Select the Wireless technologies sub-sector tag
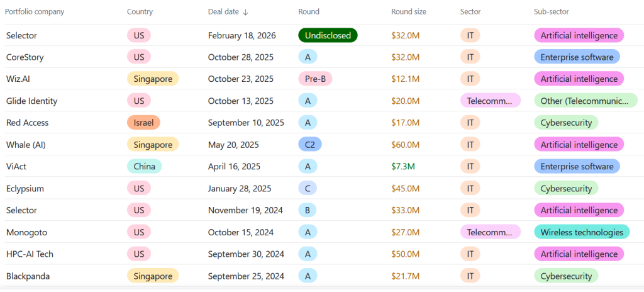 coord(582,232)
